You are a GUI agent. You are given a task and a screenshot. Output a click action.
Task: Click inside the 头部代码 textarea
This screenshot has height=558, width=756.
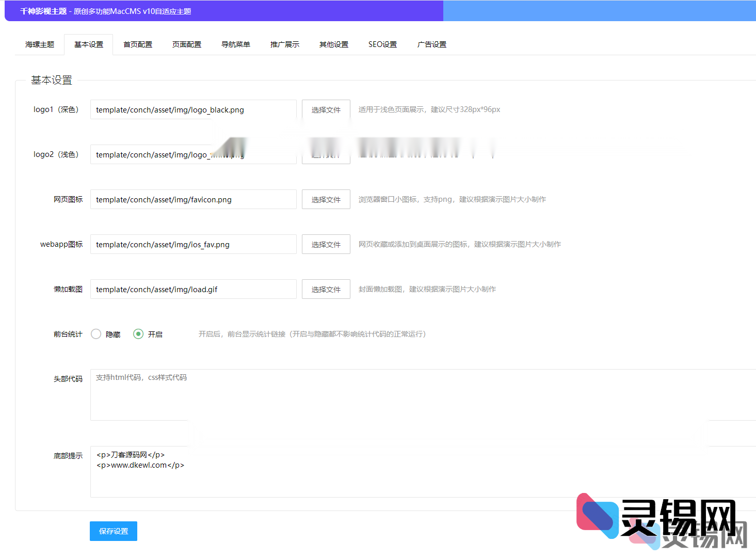pyautogui.click(x=206, y=395)
